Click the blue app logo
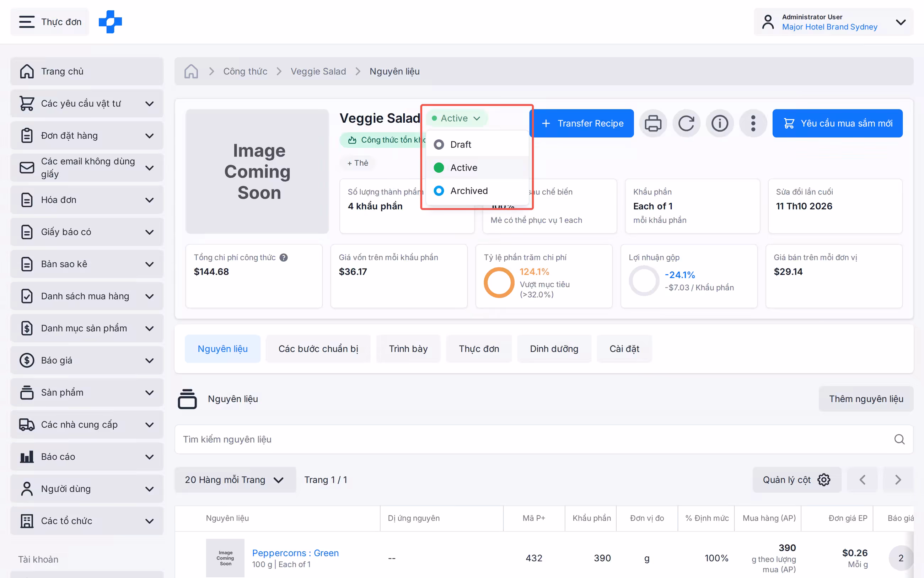The image size is (924, 578). (110, 22)
